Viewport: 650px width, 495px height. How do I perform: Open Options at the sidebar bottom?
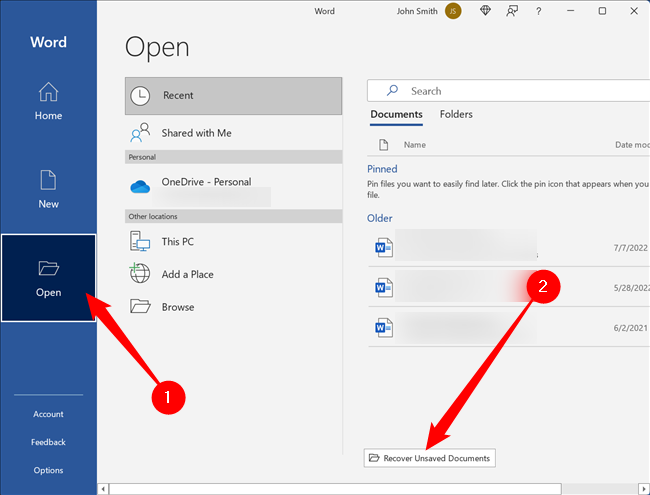point(48,470)
